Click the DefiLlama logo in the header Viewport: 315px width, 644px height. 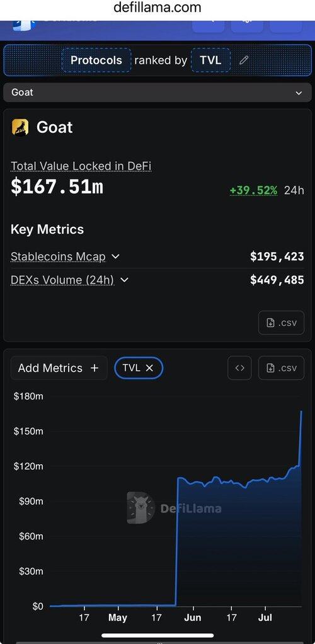(24, 25)
